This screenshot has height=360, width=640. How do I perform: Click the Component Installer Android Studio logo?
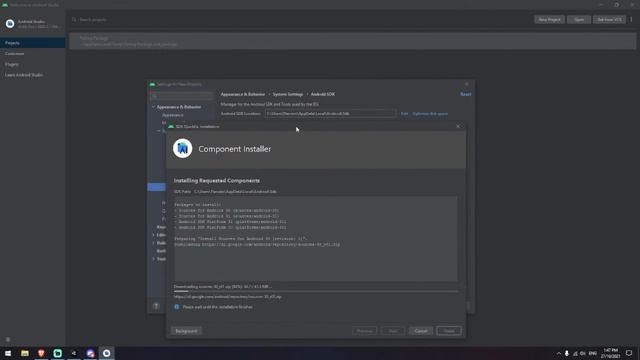coord(182,149)
